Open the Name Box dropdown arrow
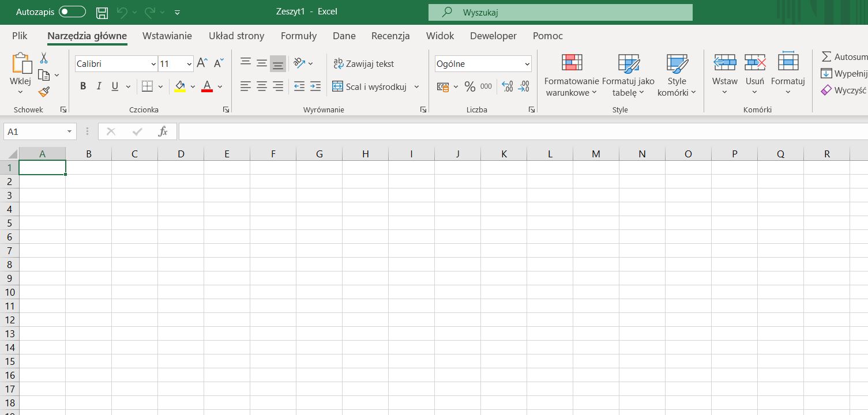 [x=70, y=132]
